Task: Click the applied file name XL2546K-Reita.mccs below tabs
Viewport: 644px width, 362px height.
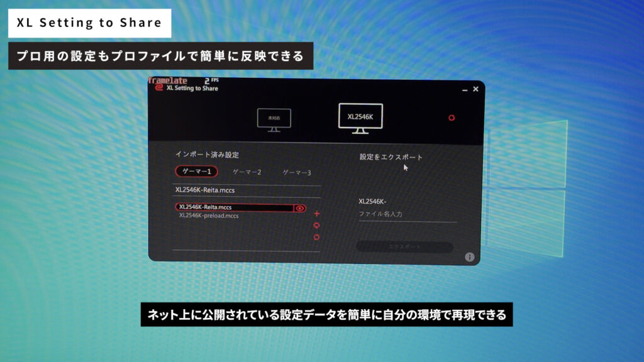Action: 205,190
